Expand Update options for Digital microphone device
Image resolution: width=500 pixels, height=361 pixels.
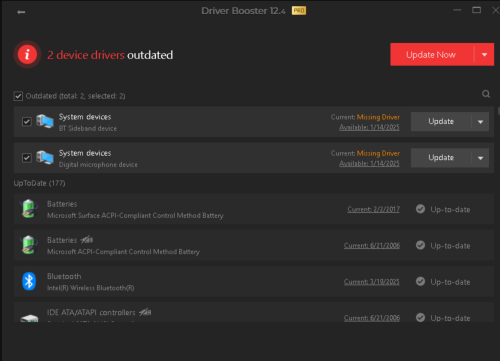[x=480, y=158]
